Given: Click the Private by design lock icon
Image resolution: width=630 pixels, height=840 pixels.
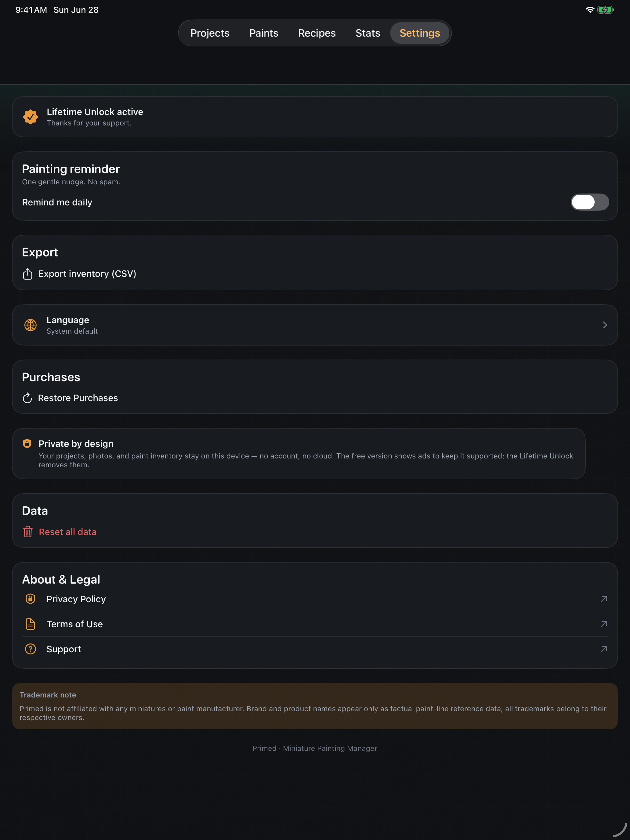Looking at the screenshot, I should (x=27, y=444).
